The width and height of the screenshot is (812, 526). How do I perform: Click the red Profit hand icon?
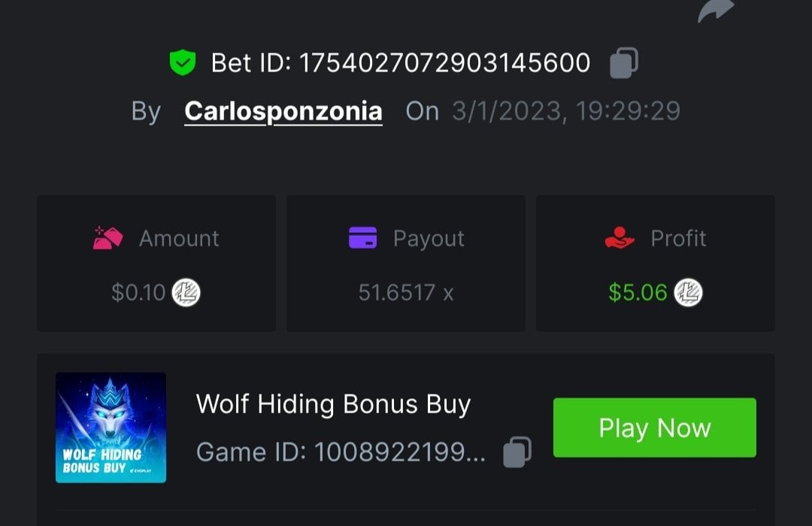pyautogui.click(x=620, y=238)
